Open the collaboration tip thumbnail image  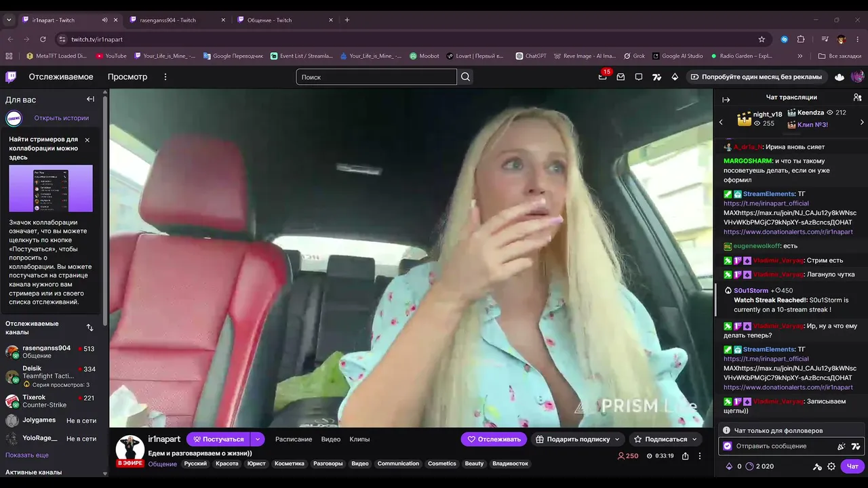click(x=51, y=188)
